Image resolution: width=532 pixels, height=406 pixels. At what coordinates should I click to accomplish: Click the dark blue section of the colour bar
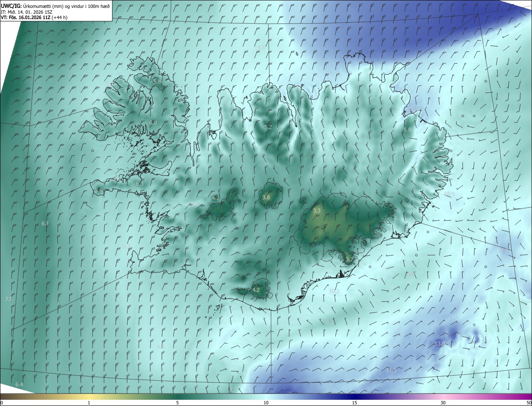(355, 396)
